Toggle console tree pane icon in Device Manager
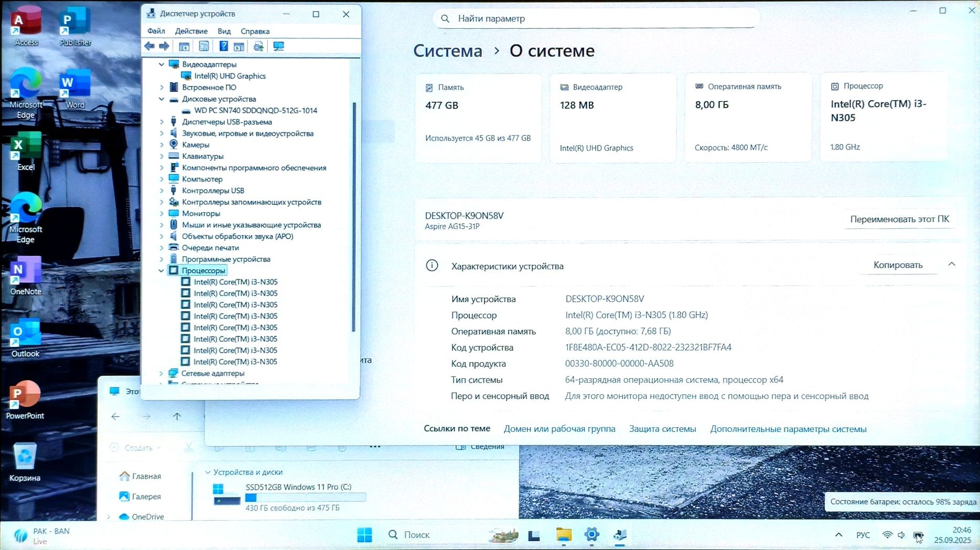The width and height of the screenshot is (980, 550). tap(184, 46)
